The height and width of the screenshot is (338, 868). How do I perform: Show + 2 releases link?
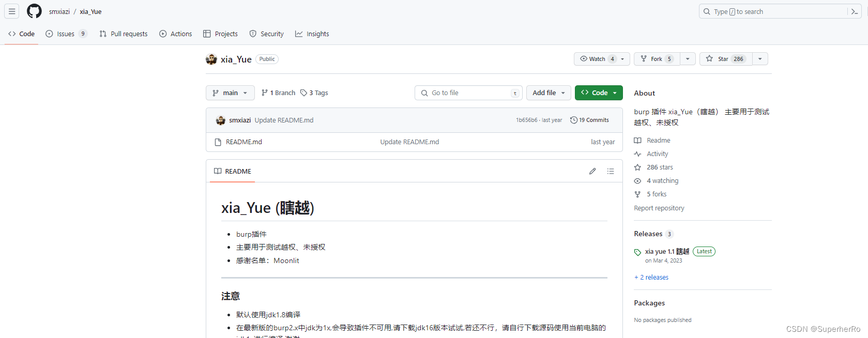(651, 278)
